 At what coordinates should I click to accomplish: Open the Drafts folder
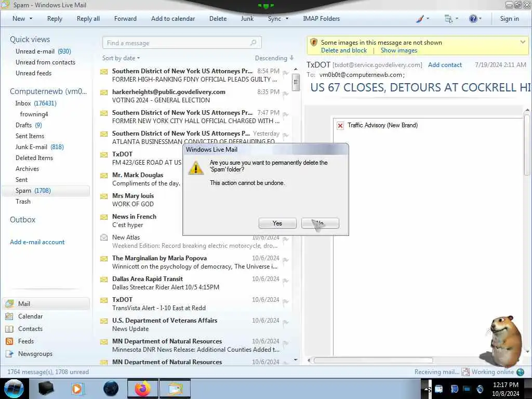pos(29,125)
